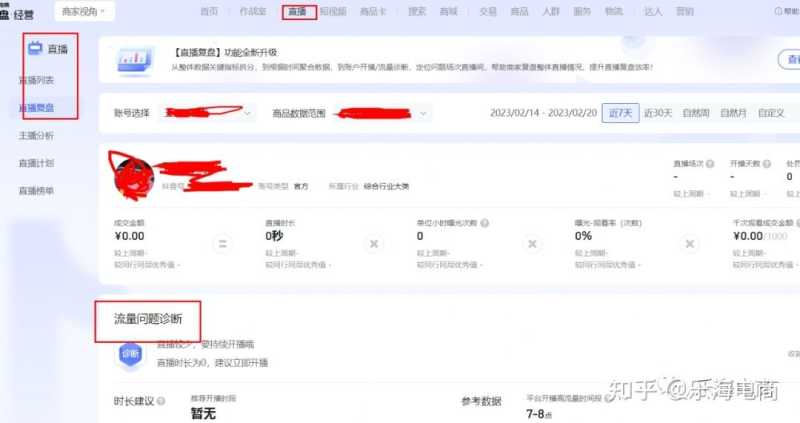Open the 达人 top tab
Viewport: 800px width, 423px height.
point(653,12)
